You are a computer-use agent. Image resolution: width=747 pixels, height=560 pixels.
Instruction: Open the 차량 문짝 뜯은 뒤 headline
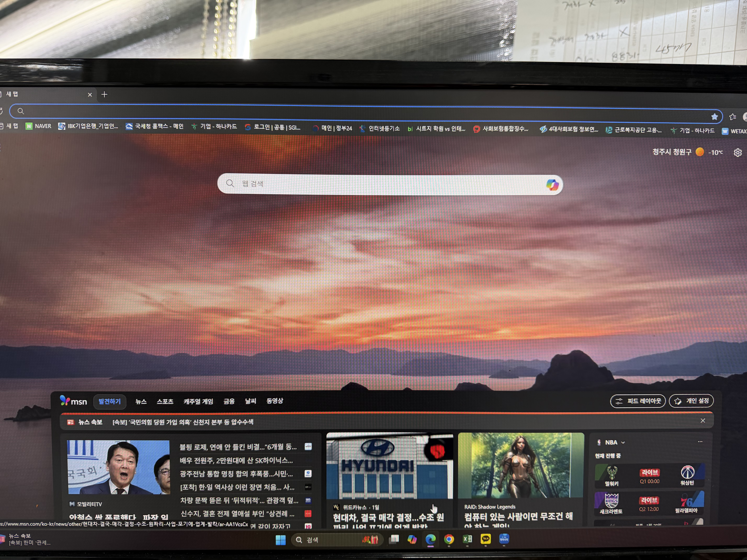pyautogui.click(x=239, y=500)
